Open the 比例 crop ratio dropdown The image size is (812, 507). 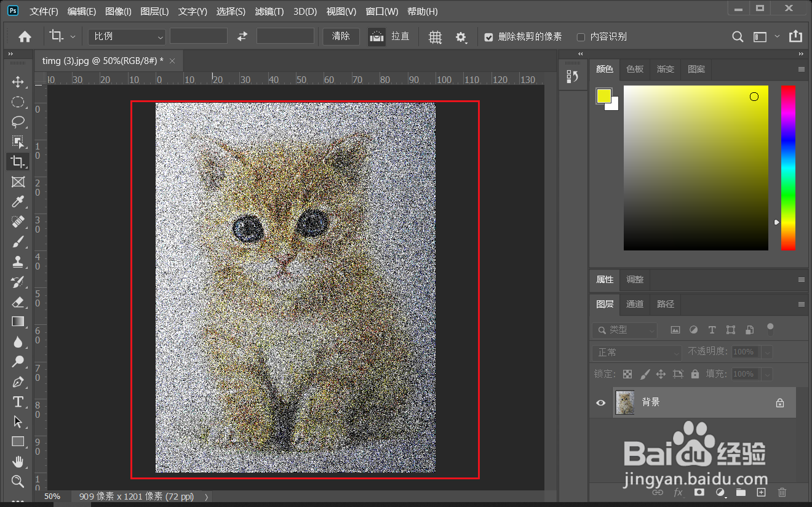point(127,37)
